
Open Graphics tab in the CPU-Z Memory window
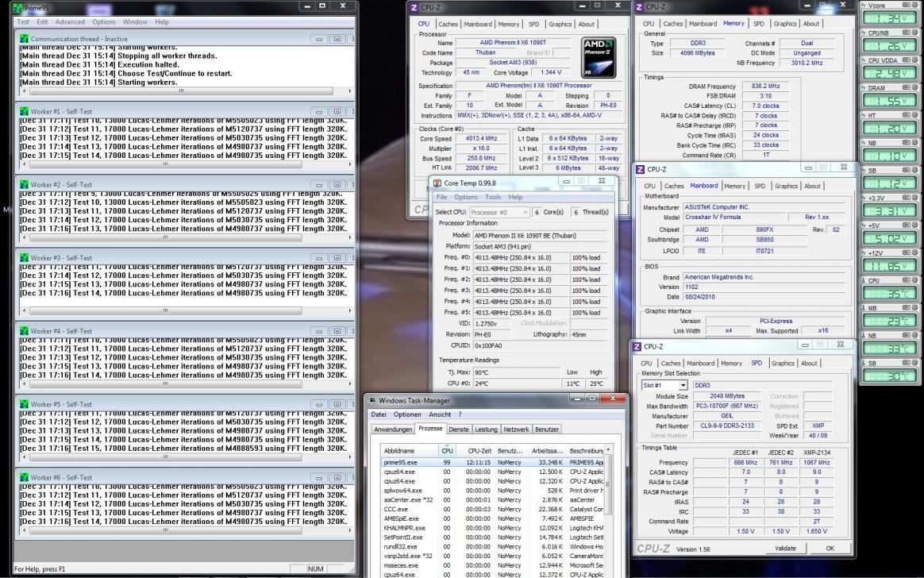pyautogui.click(x=785, y=24)
